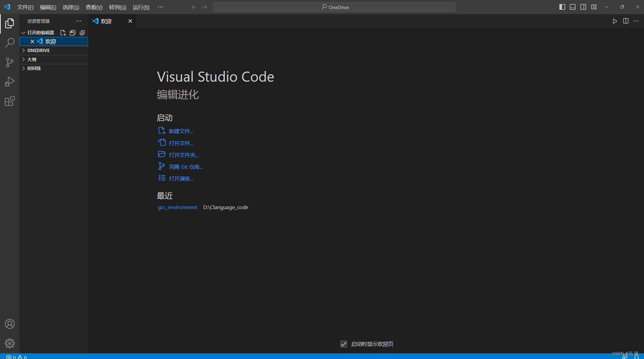Image resolution: width=644 pixels, height=359 pixels.
Task: Click the run play icon in editor toolbar
Action: (x=615, y=21)
